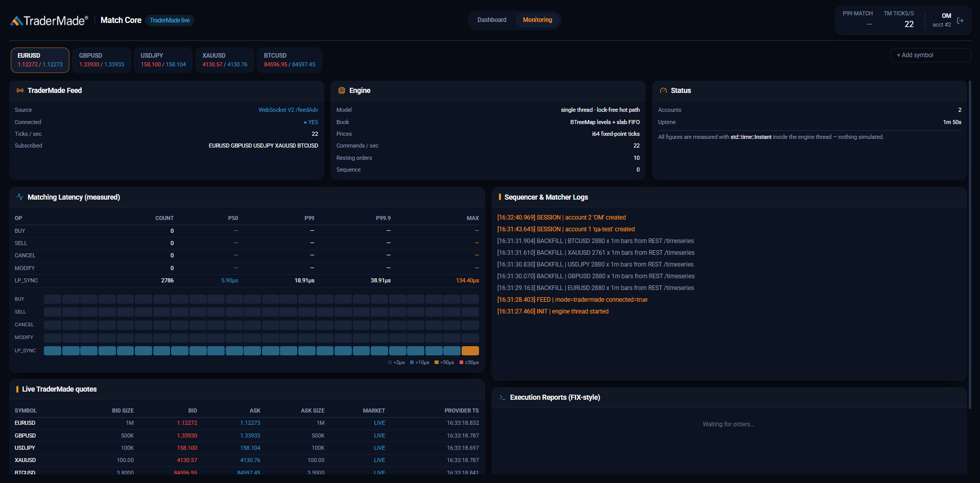The height and width of the screenshot is (483, 980).
Task: Select the USDJPY symbol card
Action: (163, 60)
